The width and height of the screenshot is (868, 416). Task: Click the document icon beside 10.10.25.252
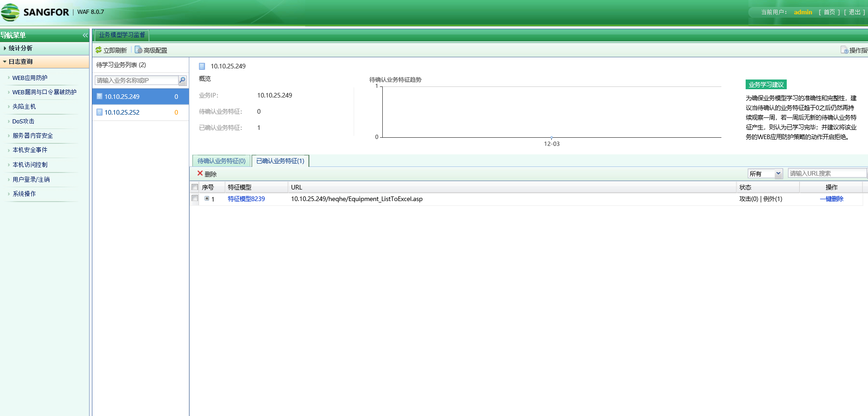[x=99, y=112]
